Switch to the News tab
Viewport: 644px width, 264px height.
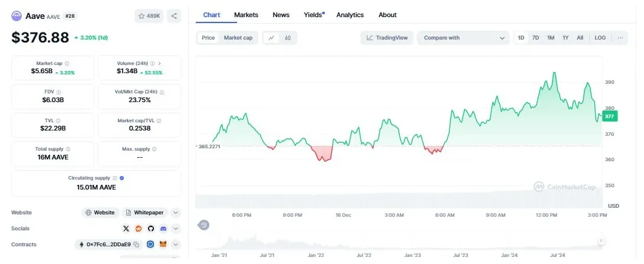(281, 15)
